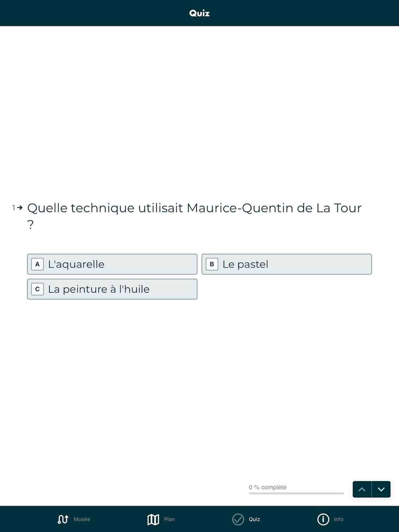Click the letter A key badge
Image resolution: width=399 pixels, height=532 pixels.
pyautogui.click(x=38, y=264)
